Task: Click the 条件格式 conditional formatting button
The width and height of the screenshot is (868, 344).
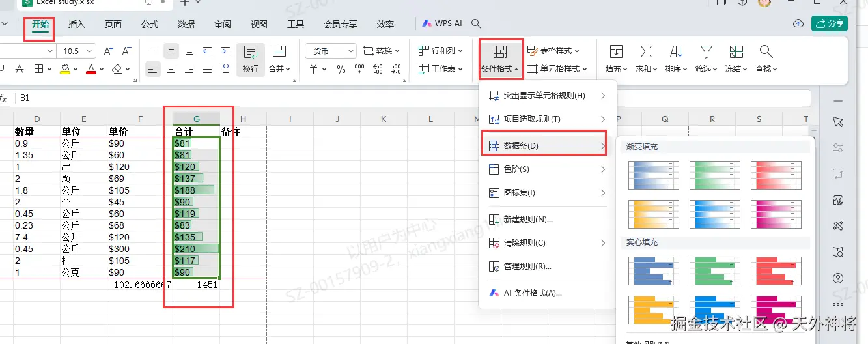Action: [500, 59]
